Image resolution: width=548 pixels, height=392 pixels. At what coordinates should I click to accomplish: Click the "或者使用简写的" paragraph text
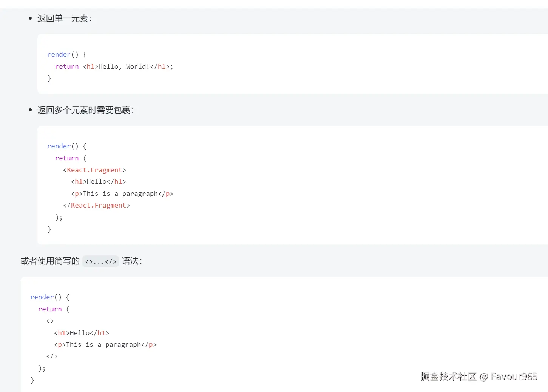pos(50,261)
